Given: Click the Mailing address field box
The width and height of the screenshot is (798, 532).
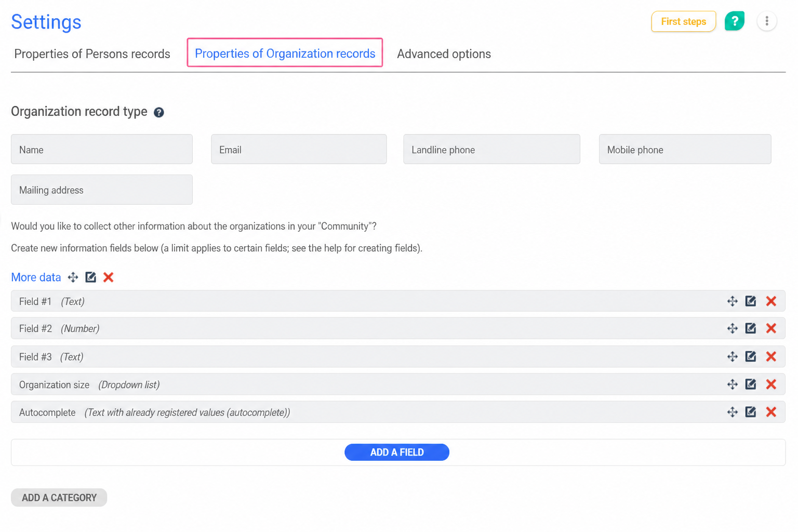Looking at the screenshot, I should [x=102, y=190].
